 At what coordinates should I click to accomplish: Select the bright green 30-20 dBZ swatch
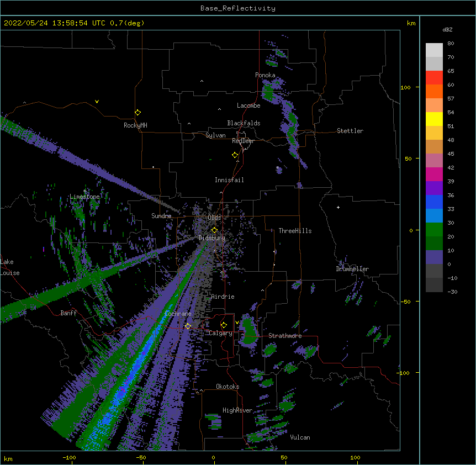pyautogui.click(x=434, y=230)
